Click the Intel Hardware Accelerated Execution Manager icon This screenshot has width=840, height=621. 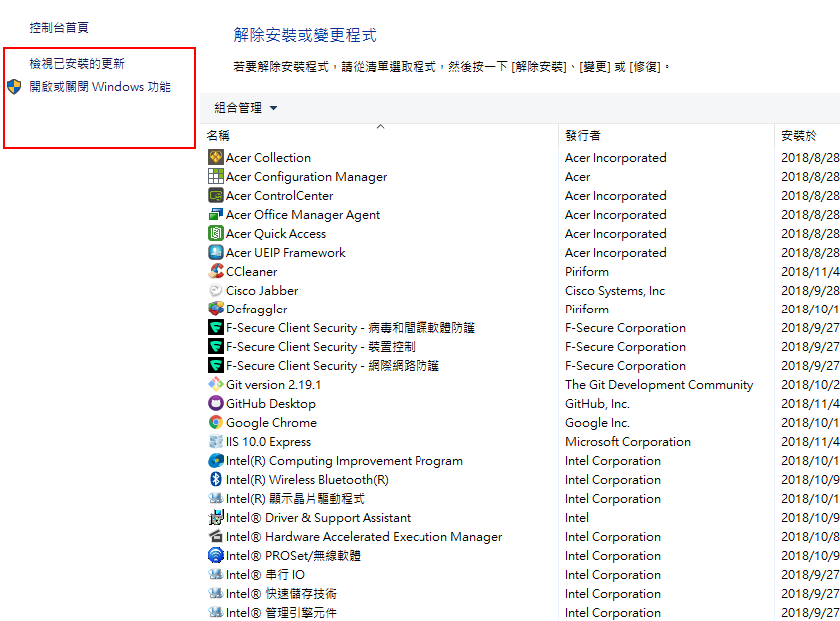(216, 536)
